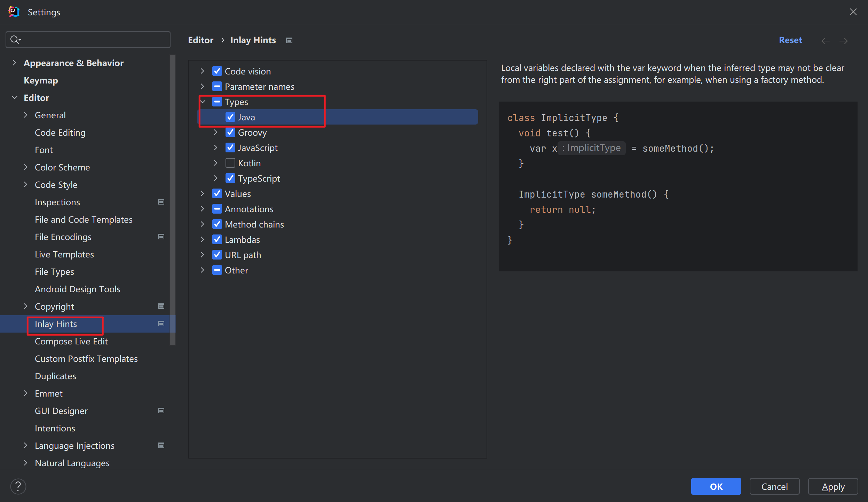Select the Inlay Hints menu item
Image resolution: width=868 pixels, height=502 pixels.
(56, 323)
